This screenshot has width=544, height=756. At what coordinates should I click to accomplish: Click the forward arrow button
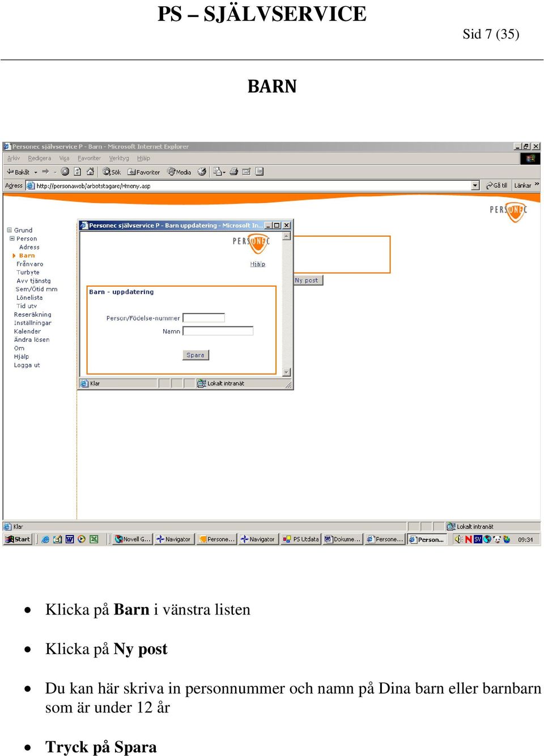coord(45,172)
